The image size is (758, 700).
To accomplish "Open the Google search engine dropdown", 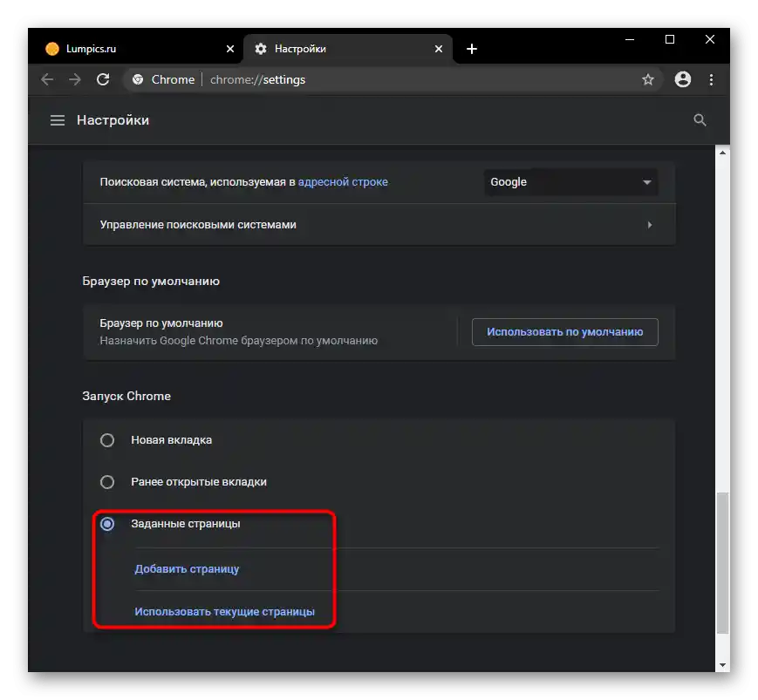I will click(571, 182).
